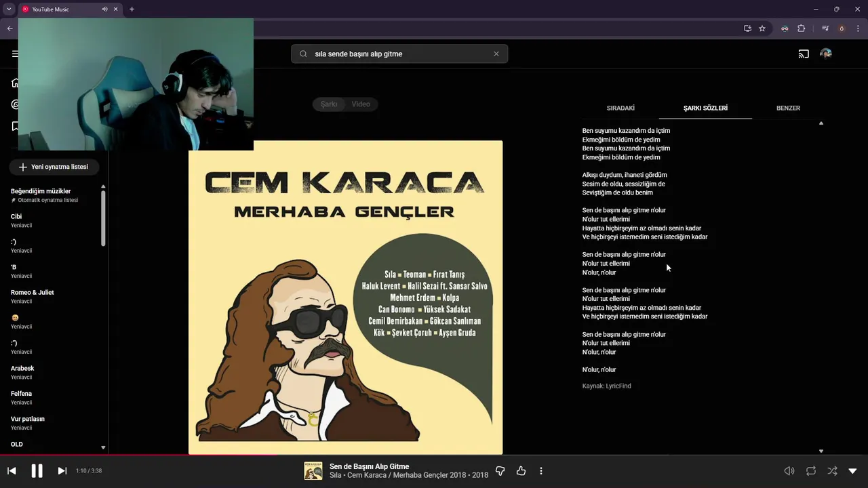Create a new playlist with Yeni oynatma listesi
The image size is (868, 488).
54,167
